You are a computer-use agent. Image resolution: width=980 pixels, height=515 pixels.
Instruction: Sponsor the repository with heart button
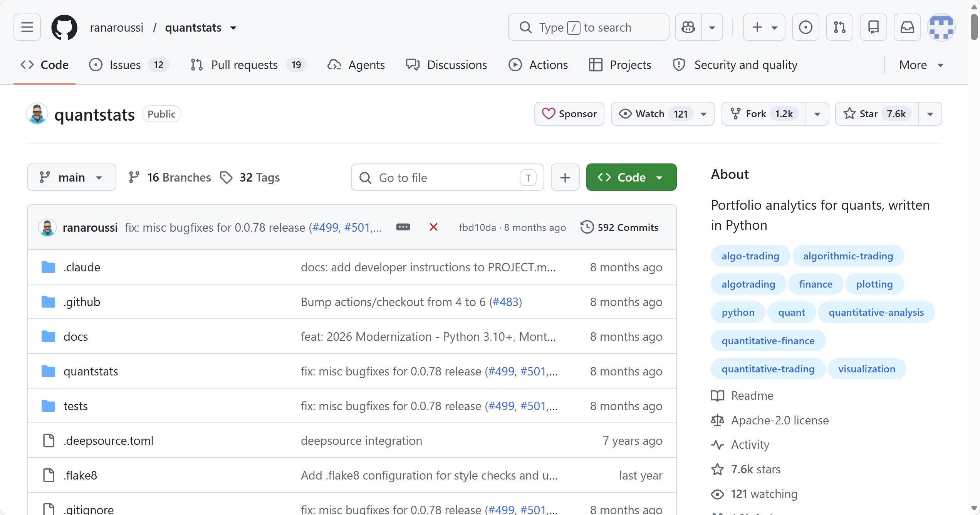[569, 114]
